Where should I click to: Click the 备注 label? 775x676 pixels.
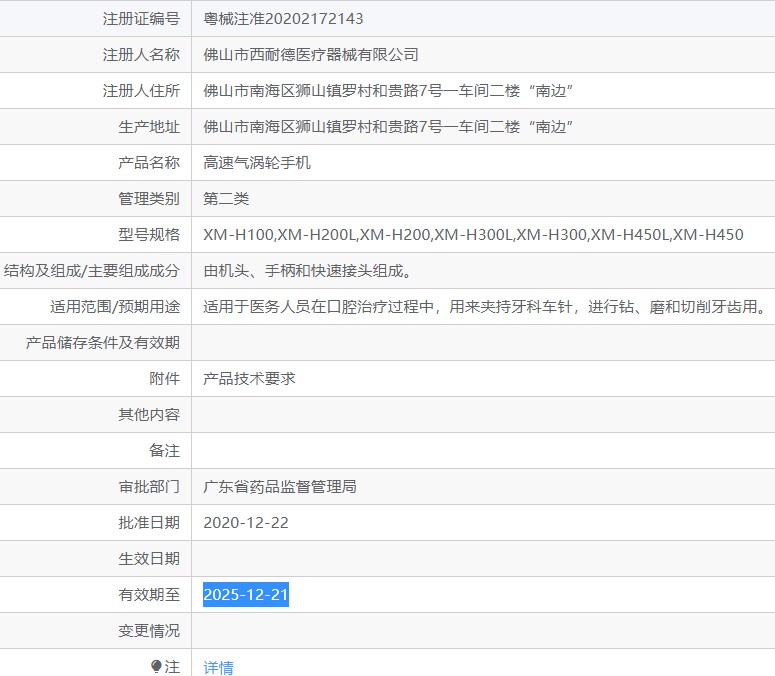pos(164,451)
